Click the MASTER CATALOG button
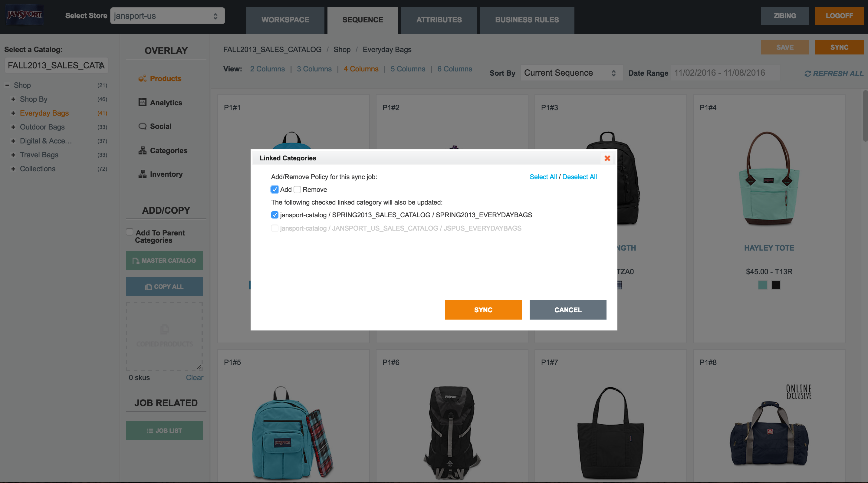The width and height of the screenshot is (868, 483). [x=164, y=260]
